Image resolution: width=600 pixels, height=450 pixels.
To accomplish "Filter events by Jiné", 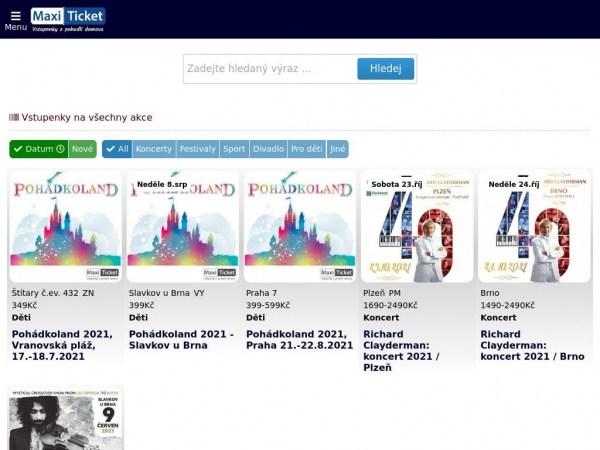I will 338,149.
